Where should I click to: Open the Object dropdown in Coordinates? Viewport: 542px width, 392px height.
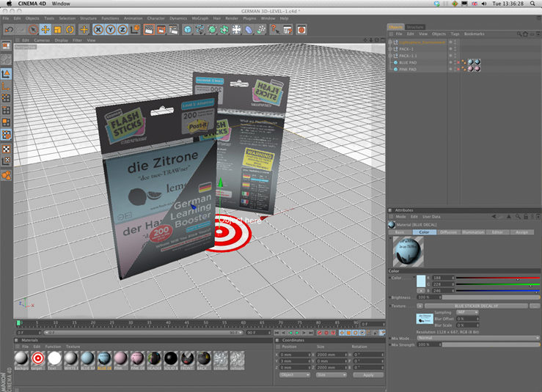(295, 375)
